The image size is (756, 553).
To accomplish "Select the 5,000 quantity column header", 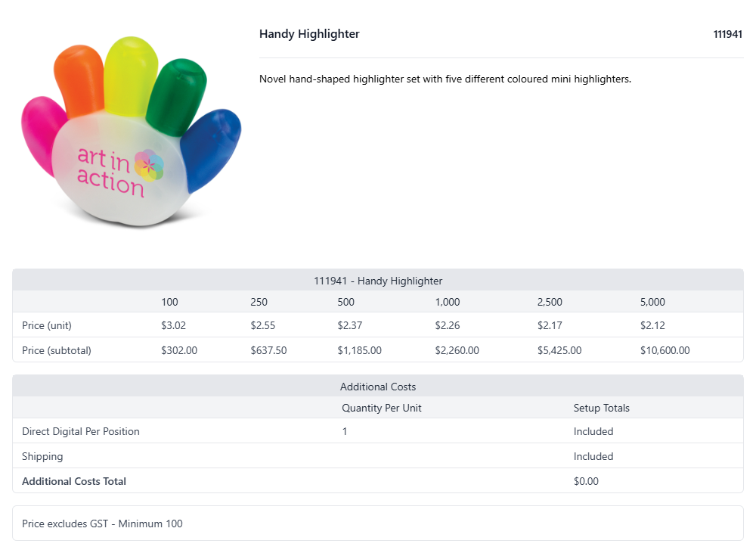I will click(x=652, y=302).
